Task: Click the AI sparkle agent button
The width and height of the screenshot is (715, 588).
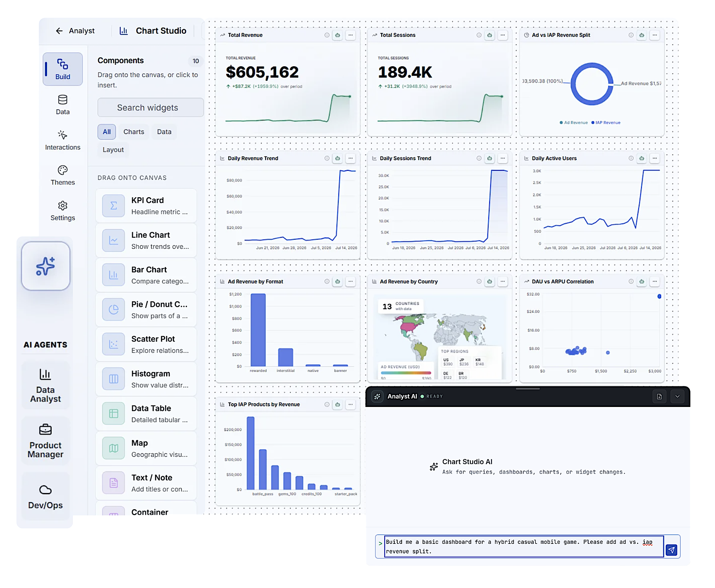Action: click(x=46, y=266)
